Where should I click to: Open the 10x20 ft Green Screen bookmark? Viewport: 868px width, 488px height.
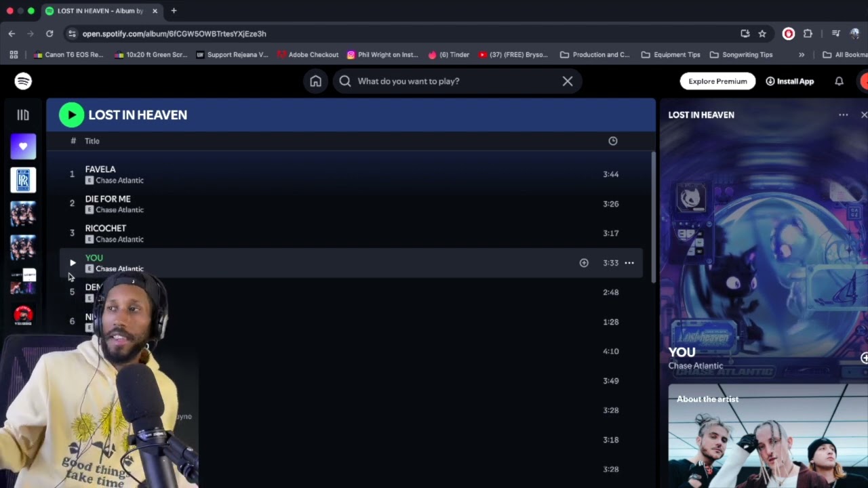151,55
